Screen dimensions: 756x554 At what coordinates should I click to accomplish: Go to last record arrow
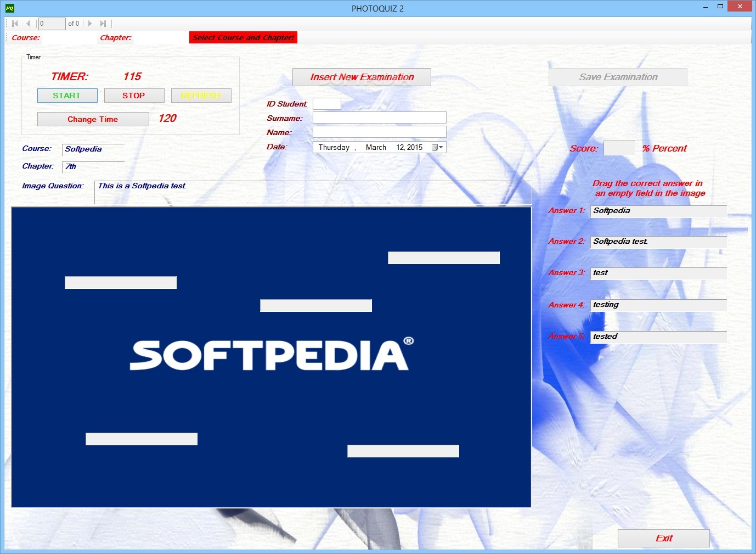103,24
